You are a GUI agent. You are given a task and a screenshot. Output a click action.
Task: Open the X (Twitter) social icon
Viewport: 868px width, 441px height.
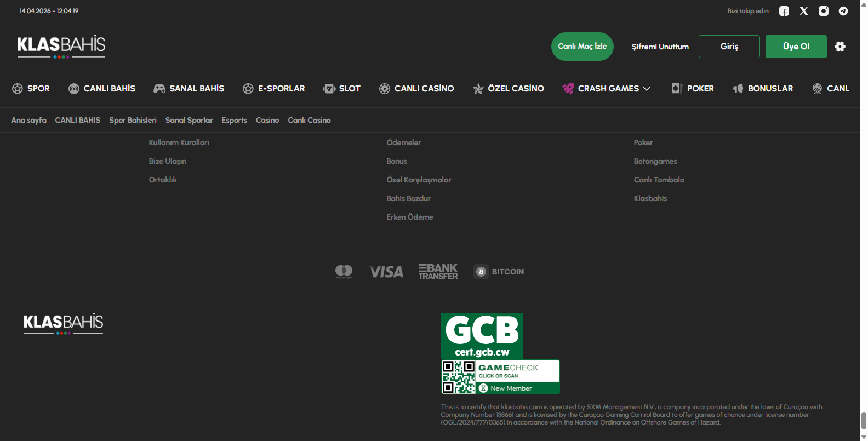pos(804,11)
